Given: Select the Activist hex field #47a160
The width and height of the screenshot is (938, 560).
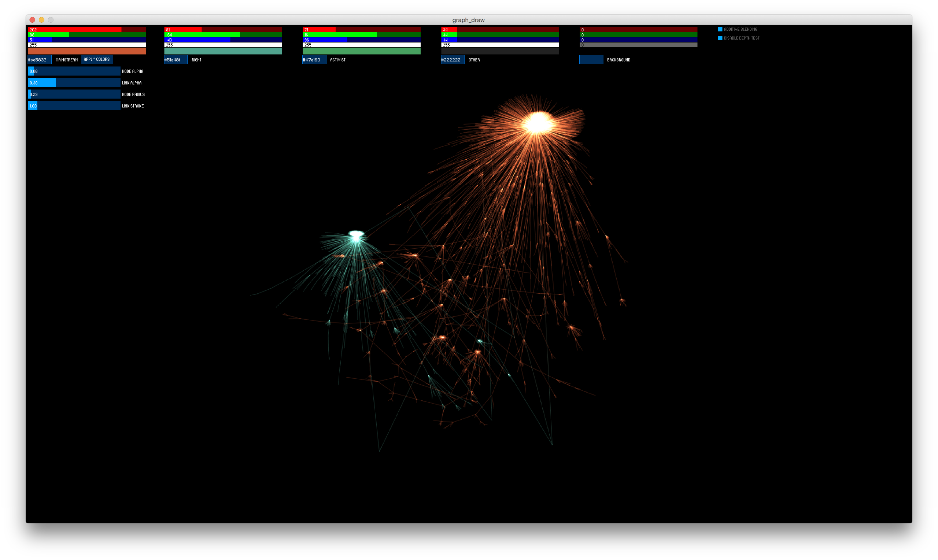Looking at the screenshot, I should tap(314, 60).
